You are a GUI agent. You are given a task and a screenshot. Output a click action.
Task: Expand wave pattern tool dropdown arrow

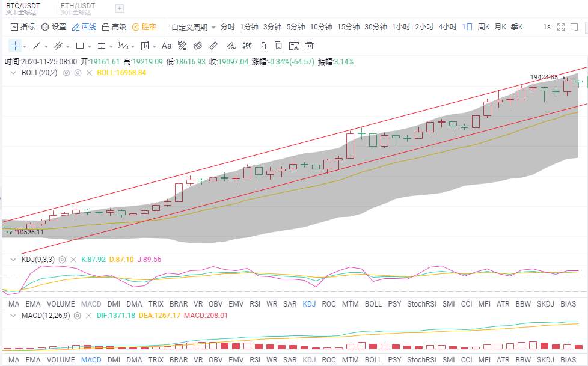[133, 47]
